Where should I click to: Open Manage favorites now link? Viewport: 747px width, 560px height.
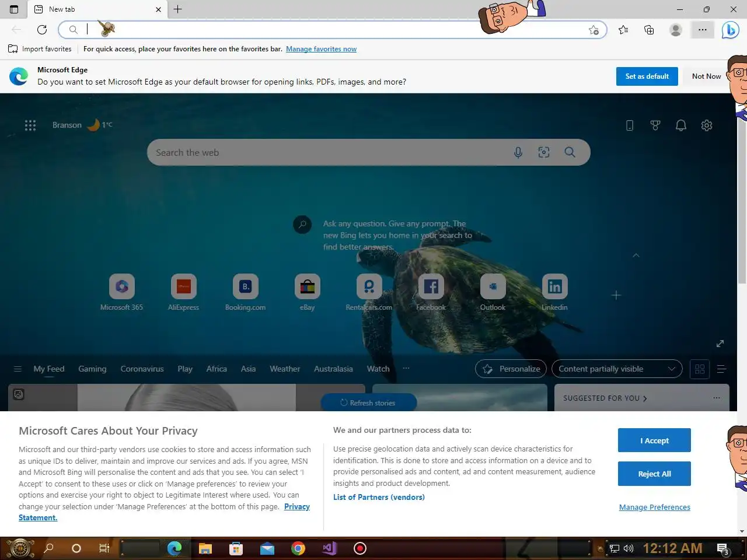(321, 49)
